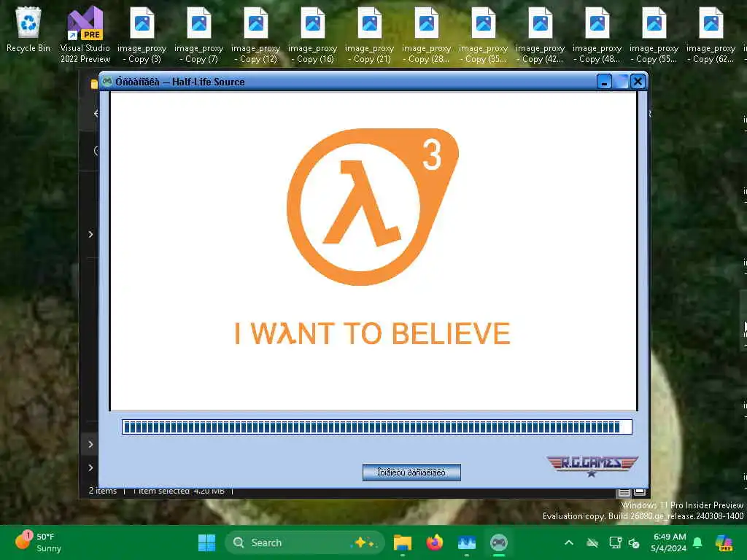The height and width of the screenshot is (560, 747).
Task: Click the crossed-out cloud tray icon
Action: (592, 542)
